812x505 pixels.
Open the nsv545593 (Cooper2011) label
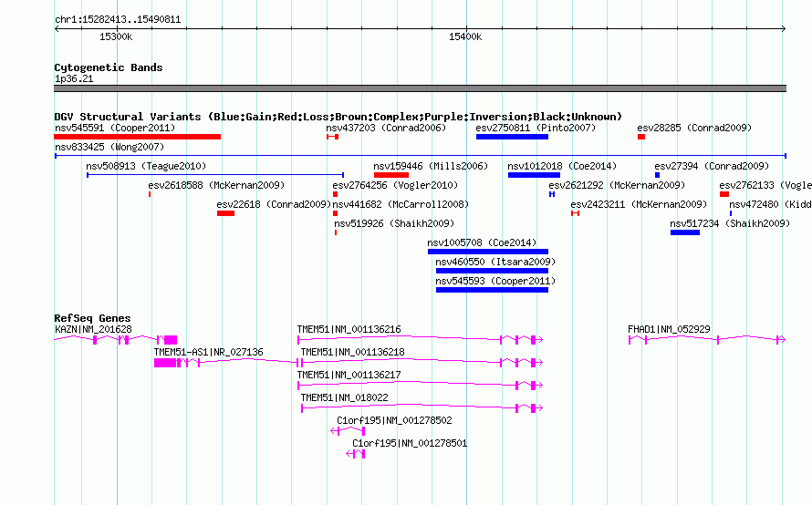click(495, 281)
